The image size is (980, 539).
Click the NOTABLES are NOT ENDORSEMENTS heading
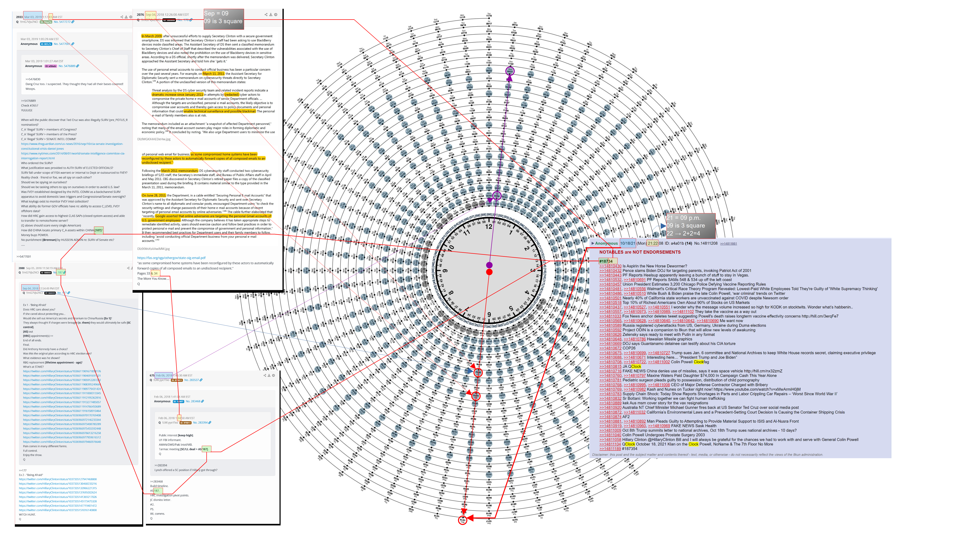tap(640, 252)
